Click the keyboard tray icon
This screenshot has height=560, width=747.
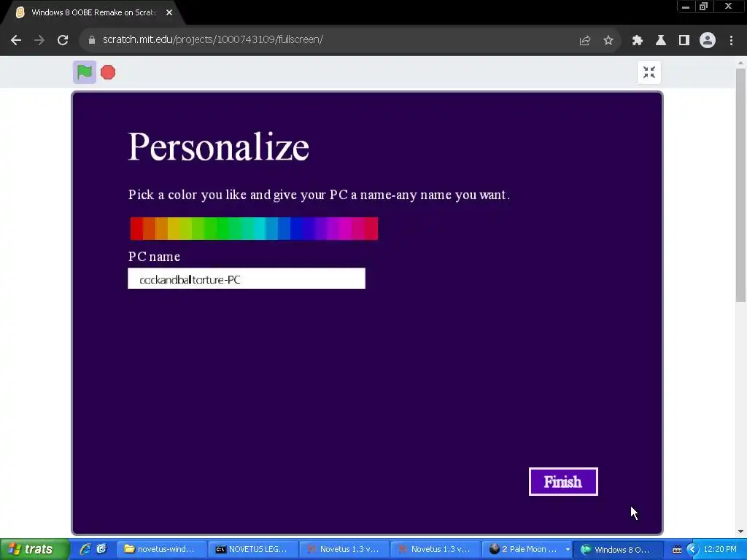[x=677, y=550]
